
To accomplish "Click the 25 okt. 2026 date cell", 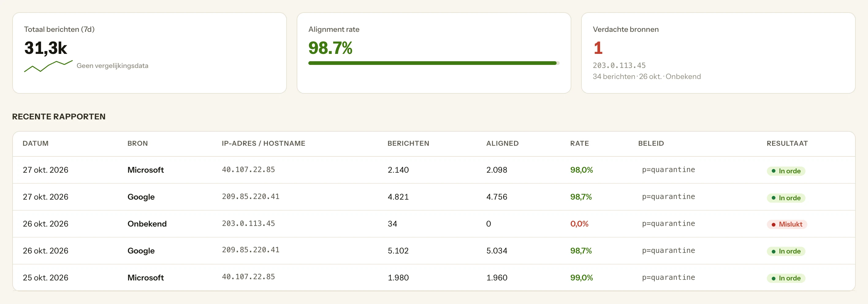I will (45, 278).
